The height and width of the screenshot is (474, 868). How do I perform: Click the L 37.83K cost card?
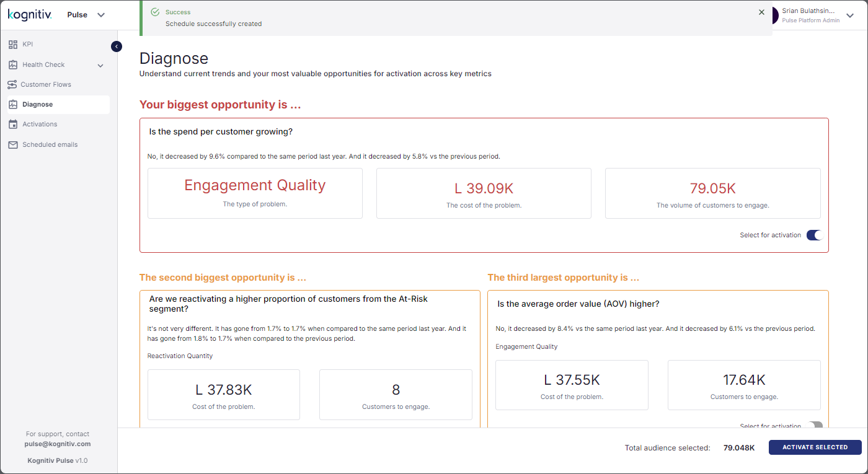[224, 395]
